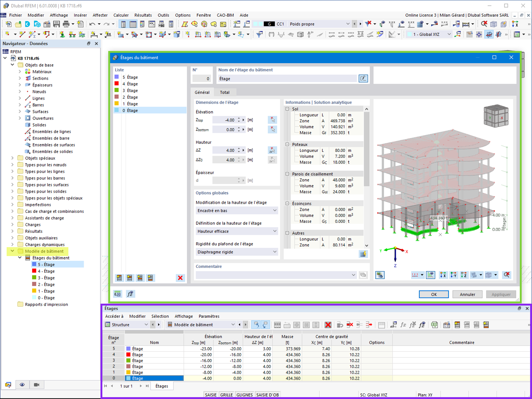Click the pick icon beside Zbottom value

click(x=272, y=129)
